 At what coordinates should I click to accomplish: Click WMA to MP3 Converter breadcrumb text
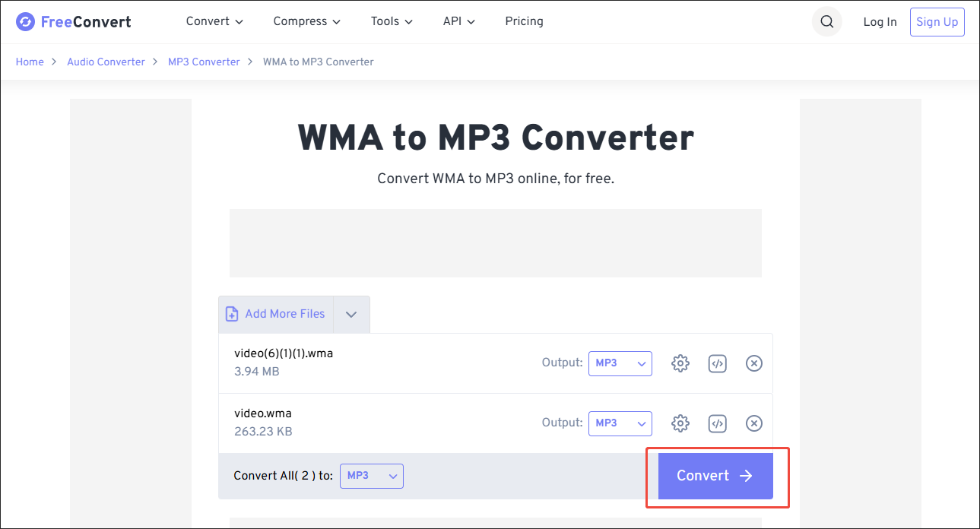coord(319,62)
